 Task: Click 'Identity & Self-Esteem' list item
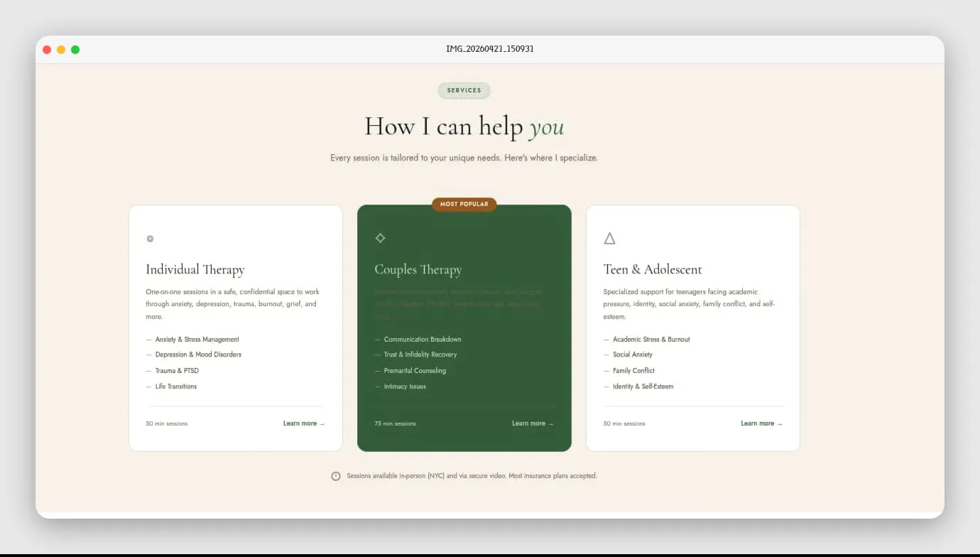643,386
